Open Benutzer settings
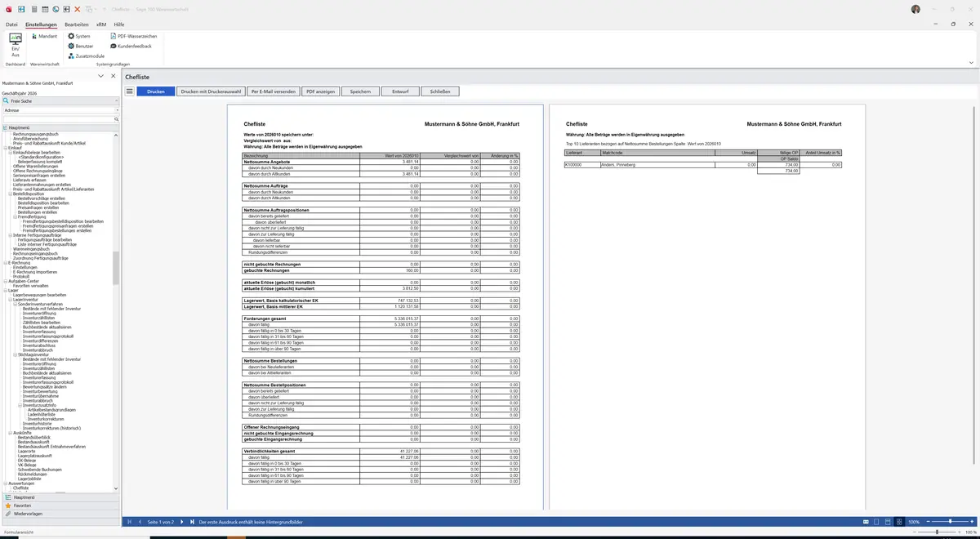980x539 pixels. tap(81, 46)
